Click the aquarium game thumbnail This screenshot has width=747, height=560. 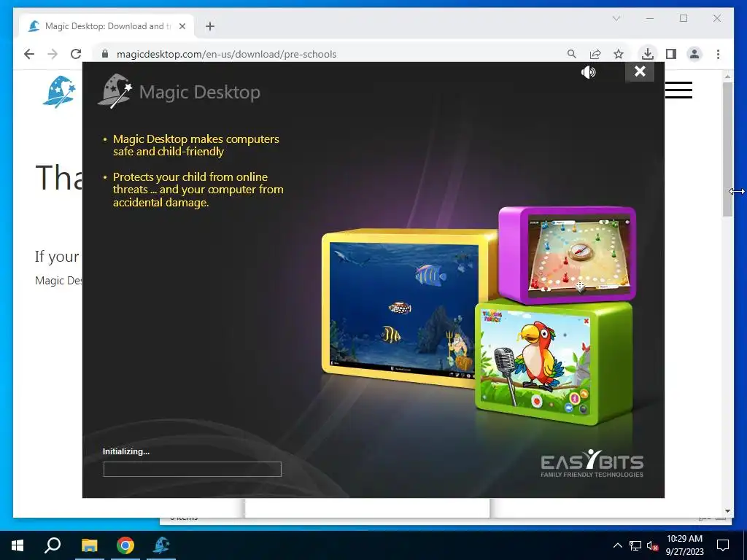(404, 310)
